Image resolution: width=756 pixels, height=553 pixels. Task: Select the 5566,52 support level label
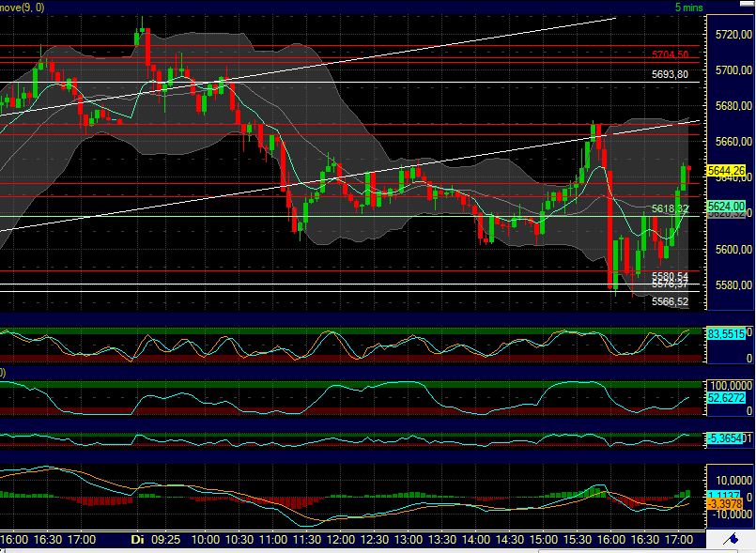[x=671, y=302]
